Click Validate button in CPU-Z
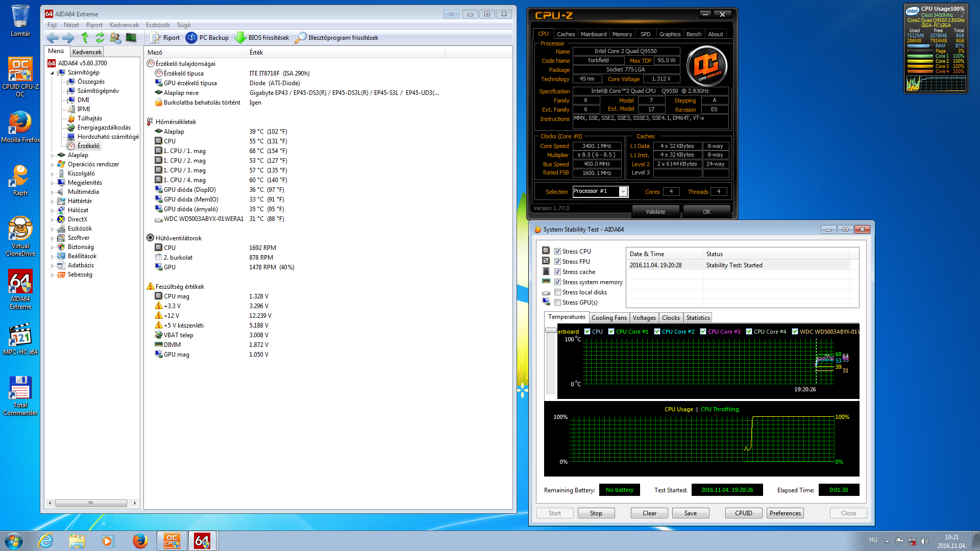 tap(655, 212)
